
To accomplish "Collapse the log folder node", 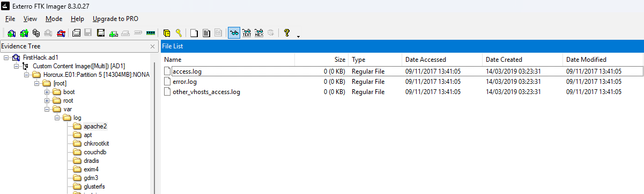I will tap(57, 118).
